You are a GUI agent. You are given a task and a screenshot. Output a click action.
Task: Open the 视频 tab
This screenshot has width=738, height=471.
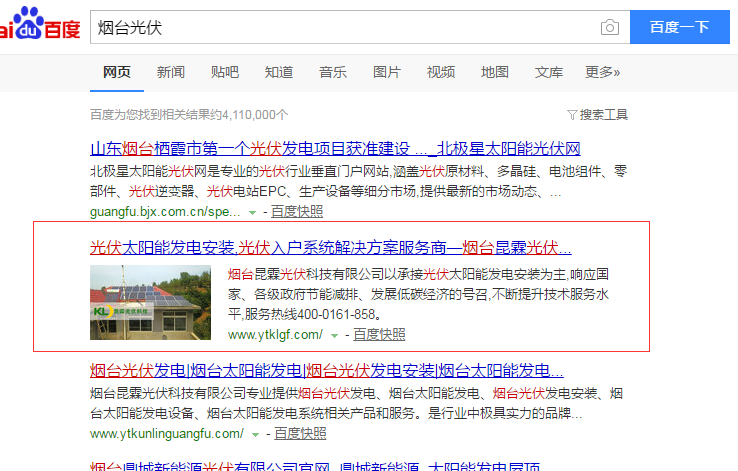click(x=441, y=72)
